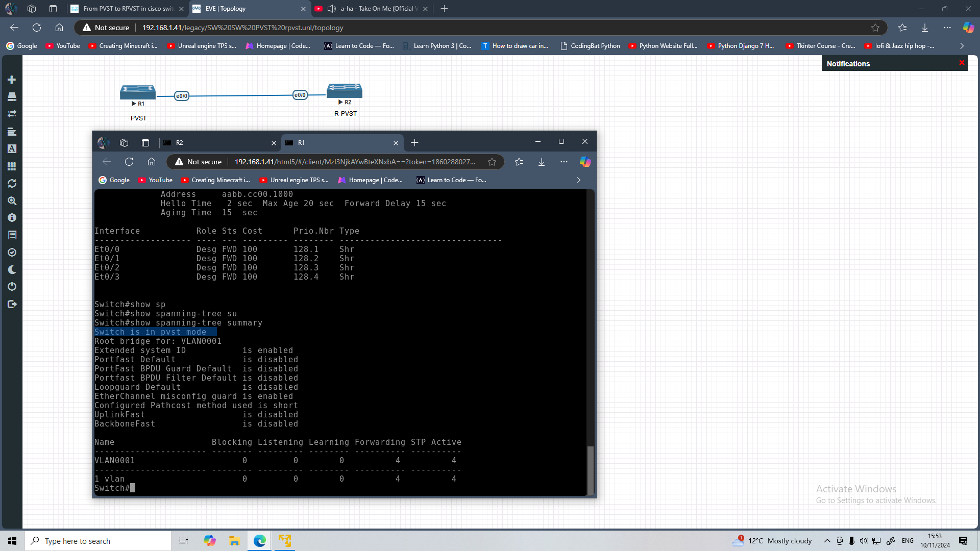Viewport: 980px width, 551px height.
Task: Reload the EVE topology page
Action: (36, 28)
